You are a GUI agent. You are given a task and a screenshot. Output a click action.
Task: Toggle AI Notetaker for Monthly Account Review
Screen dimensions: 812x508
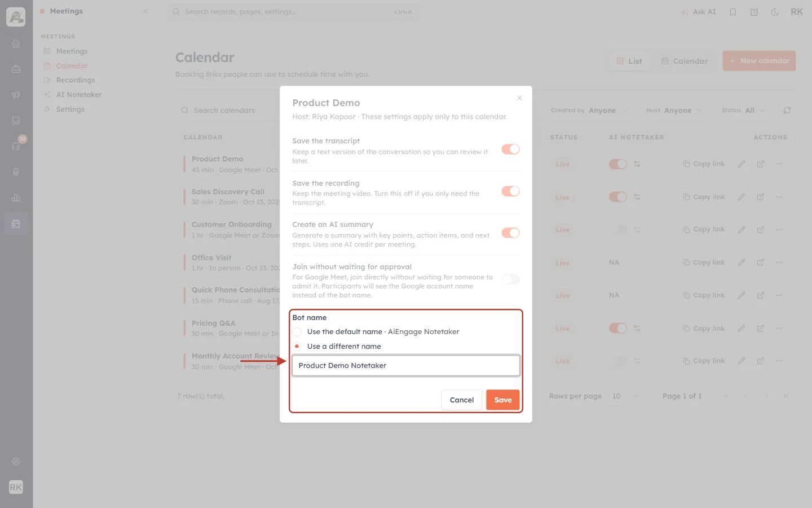click(x=617, y=361)
